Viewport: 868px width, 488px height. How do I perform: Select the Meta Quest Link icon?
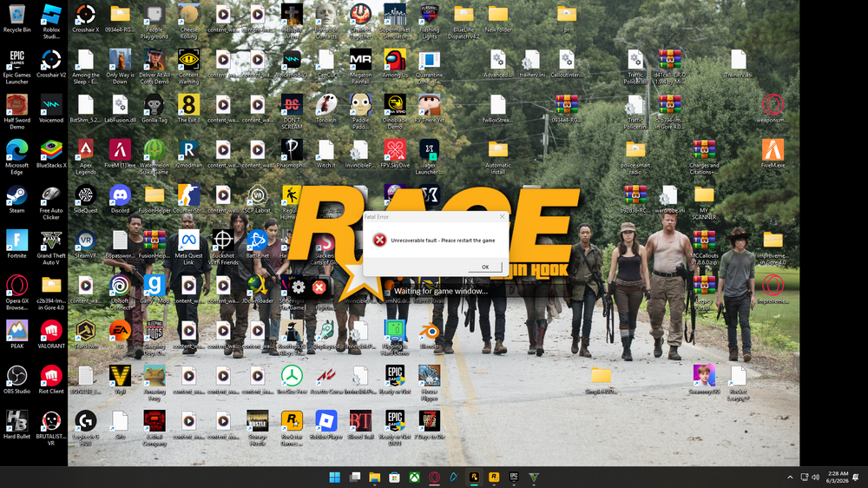pyautogui.click(x=188, y=247)
